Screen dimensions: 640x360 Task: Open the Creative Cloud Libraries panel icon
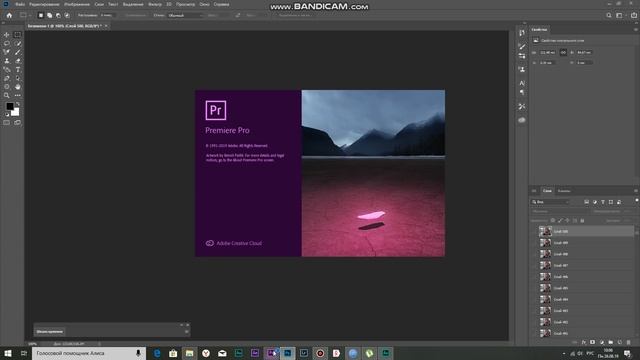tap(522, 120)
